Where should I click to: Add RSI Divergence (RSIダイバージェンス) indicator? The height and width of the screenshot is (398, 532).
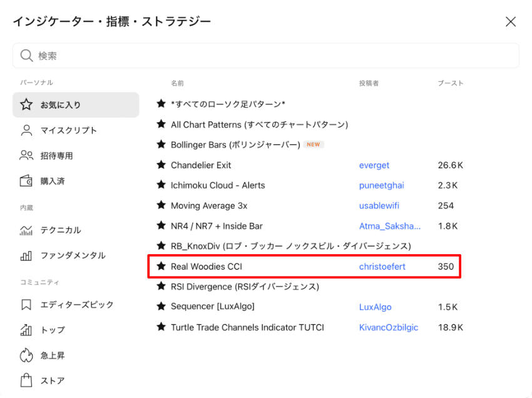point(245,287)
